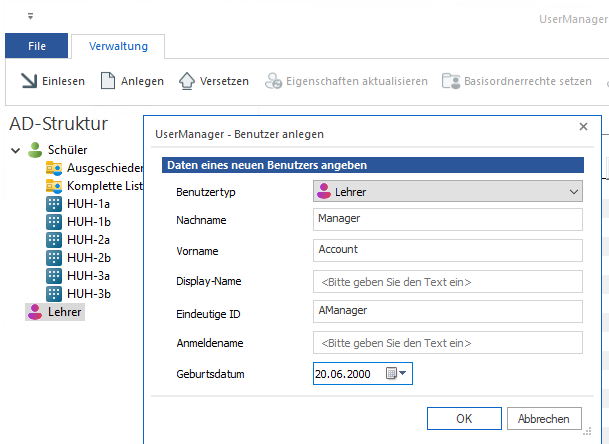Click the Einlesen import icon
The height and width of the screenshot is (444, 609).
click(29, 81)
